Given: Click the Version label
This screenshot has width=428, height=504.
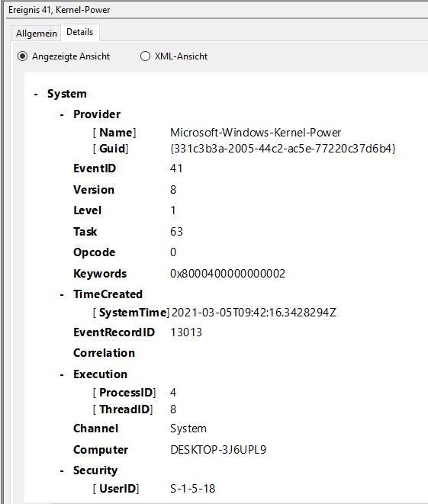Looking at the screenshot, I should pos(94,190).
